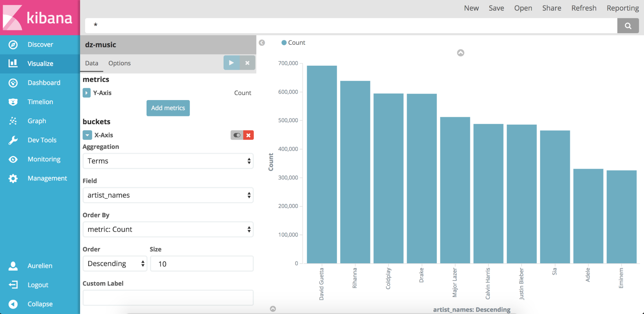This screenshot has width=644, height=314.
Task: Run the query with the search magnifier
Action: [x=628, y=25]
